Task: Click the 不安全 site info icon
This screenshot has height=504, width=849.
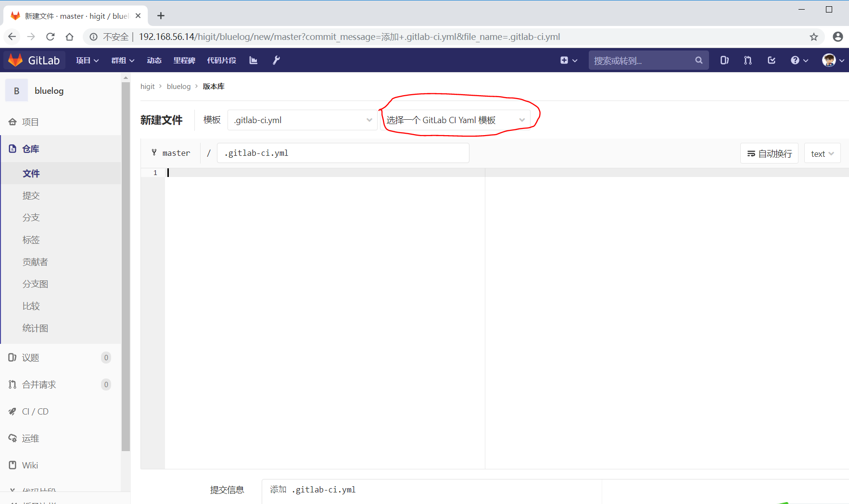Action: coord(93,37)
